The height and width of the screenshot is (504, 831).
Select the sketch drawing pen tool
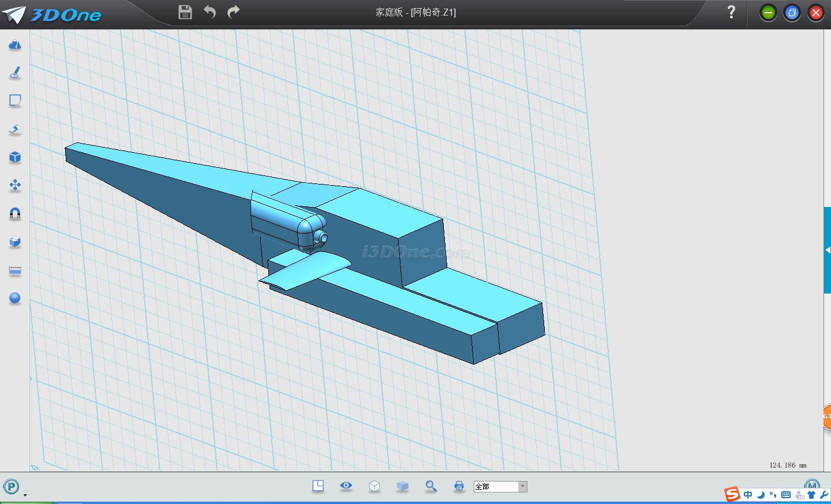point(15,73)
